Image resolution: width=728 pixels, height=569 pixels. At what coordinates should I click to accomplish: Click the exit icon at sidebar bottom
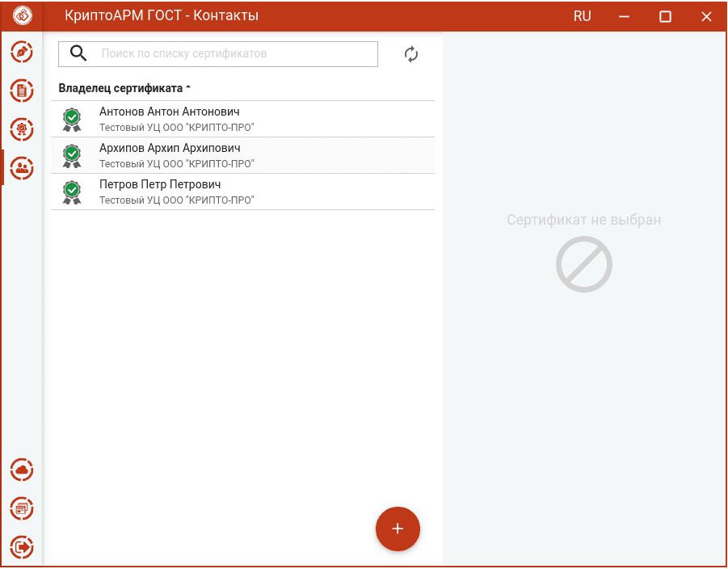(22, 546)
